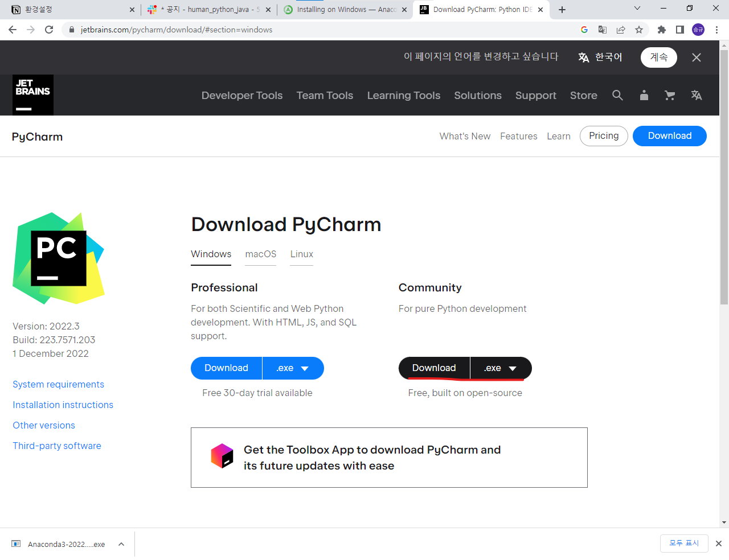Open the Chrome profile avatar
The height and width of the screenshot is (560, 729).
click(698, 30)
